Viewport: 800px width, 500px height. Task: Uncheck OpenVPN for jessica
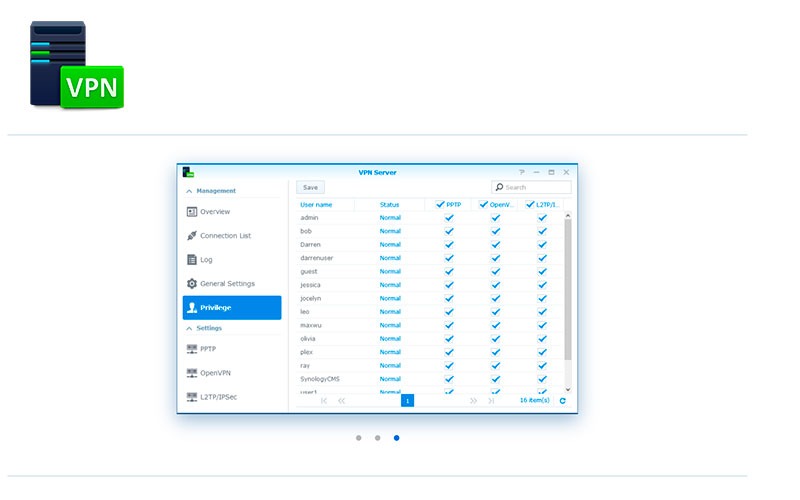tap(495, 285)
